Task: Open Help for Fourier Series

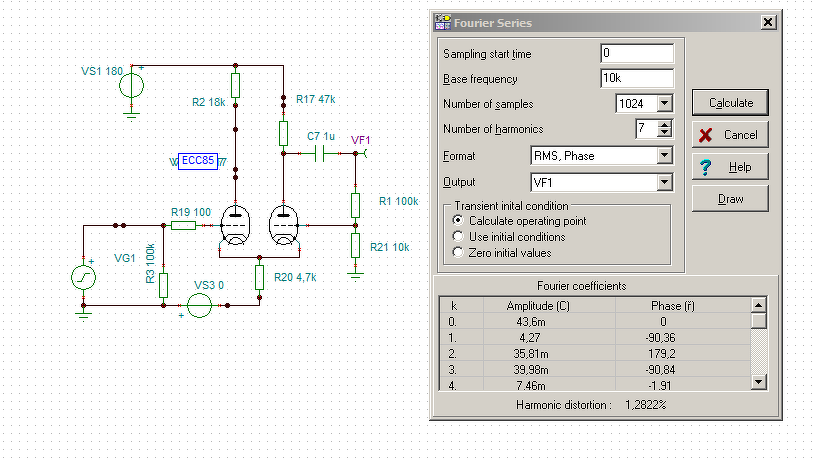Action: tap(730, 167)
